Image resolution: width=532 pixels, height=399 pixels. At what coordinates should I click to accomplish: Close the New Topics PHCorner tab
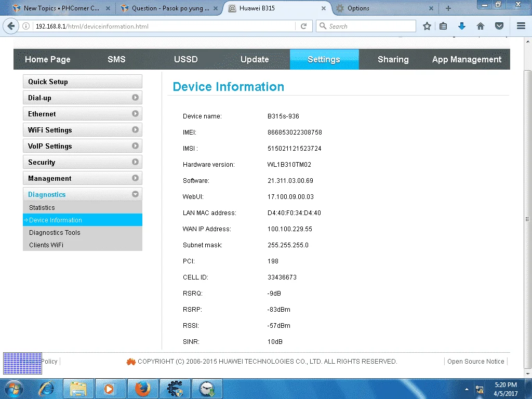coord(108,8)
